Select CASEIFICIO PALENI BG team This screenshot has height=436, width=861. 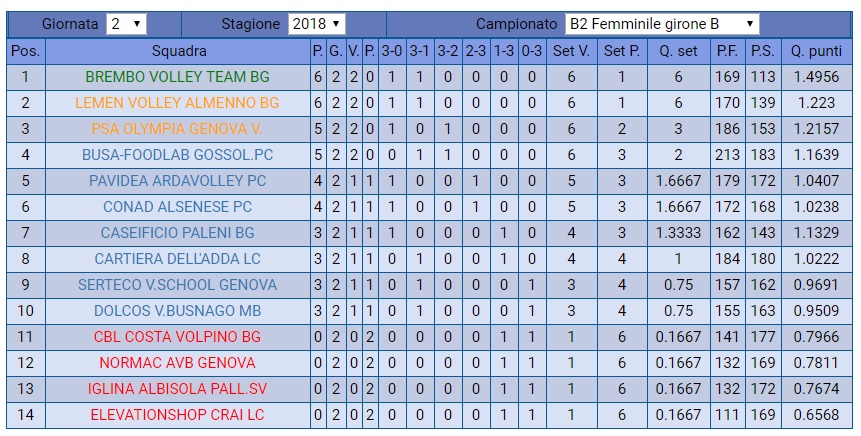point(177,233)
